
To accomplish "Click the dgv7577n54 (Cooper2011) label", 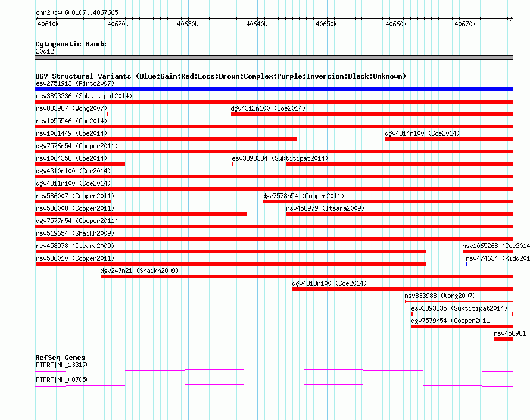I will tap(77, 221).
